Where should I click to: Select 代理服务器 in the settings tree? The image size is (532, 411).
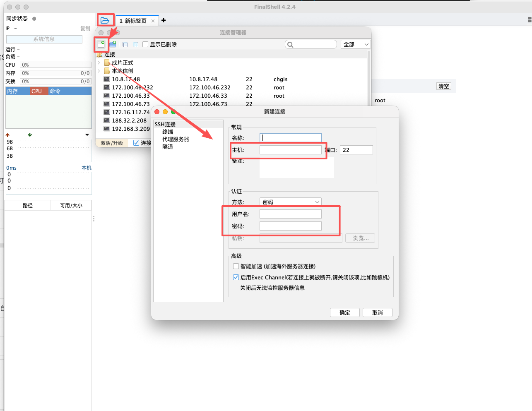[x=176, y=139]
